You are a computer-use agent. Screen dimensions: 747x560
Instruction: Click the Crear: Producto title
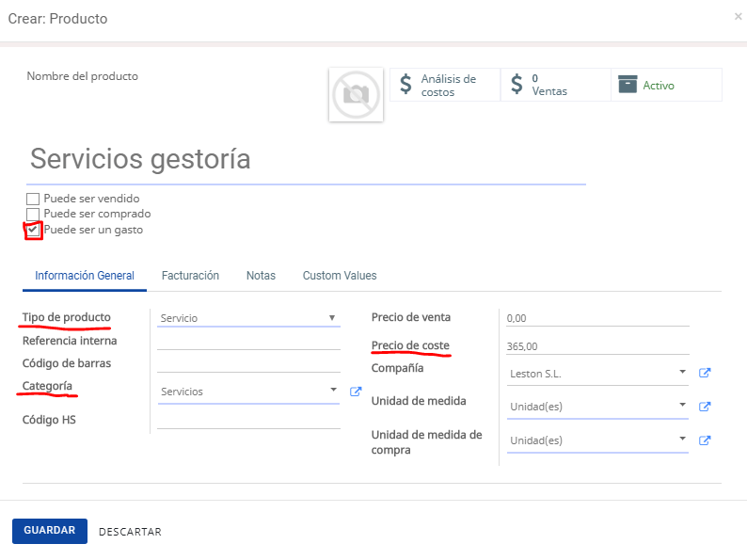coord(57,19)
